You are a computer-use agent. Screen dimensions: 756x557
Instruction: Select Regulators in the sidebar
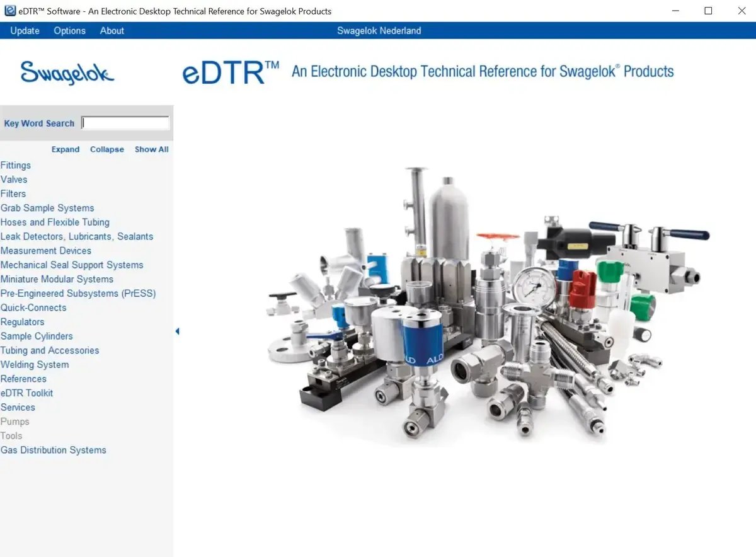tap(23, 321)
